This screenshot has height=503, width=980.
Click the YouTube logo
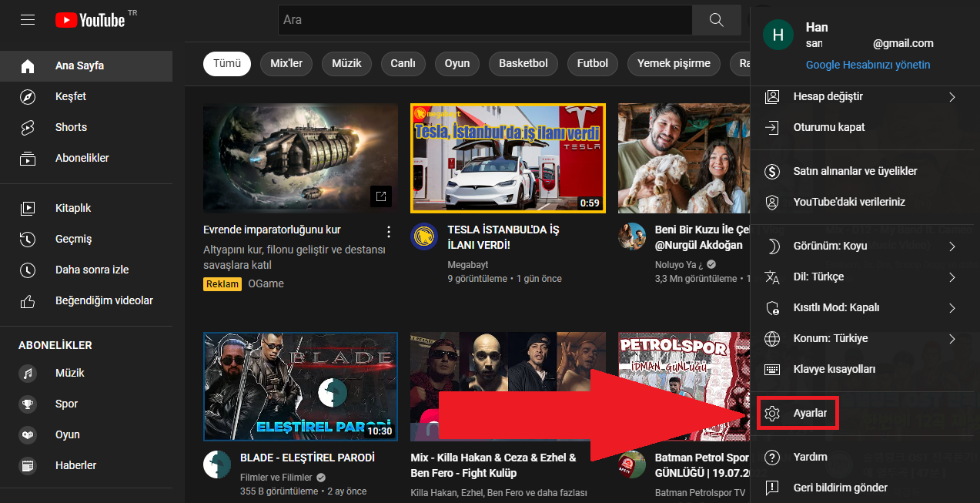(90, 20)
